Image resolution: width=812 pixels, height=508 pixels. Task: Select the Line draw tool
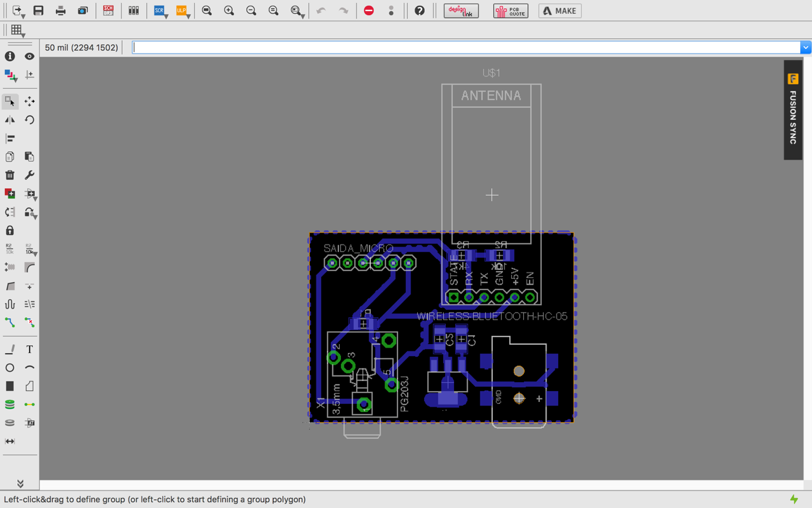(x=10, y=350)
